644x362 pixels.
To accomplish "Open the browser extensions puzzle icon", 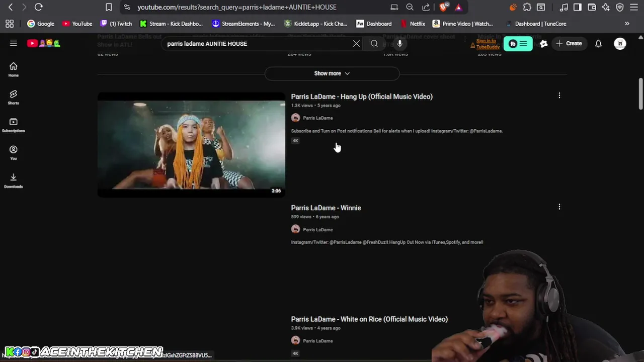I will (527, 7).
